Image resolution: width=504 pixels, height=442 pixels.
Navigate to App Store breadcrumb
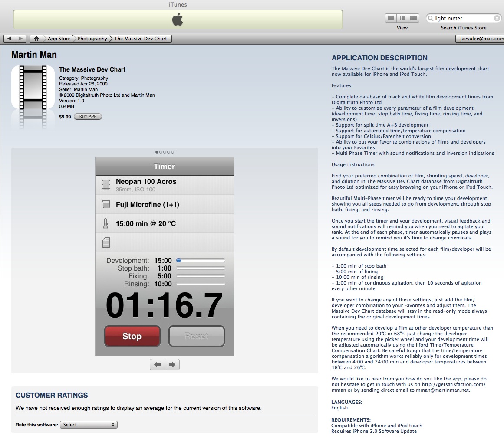[x=59, y=39]
